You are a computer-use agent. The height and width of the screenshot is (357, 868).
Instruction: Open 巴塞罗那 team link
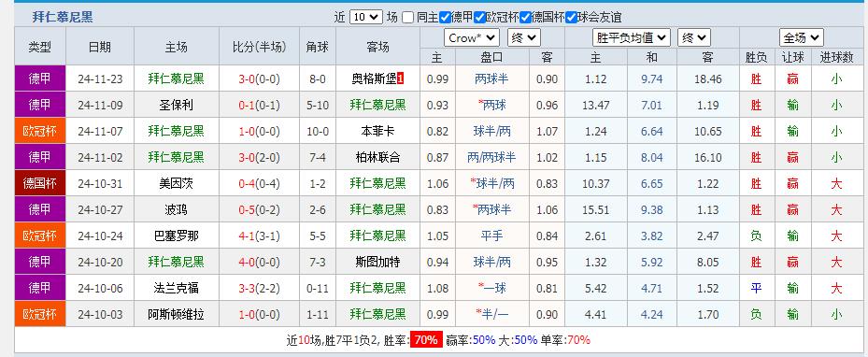point(176,236)
